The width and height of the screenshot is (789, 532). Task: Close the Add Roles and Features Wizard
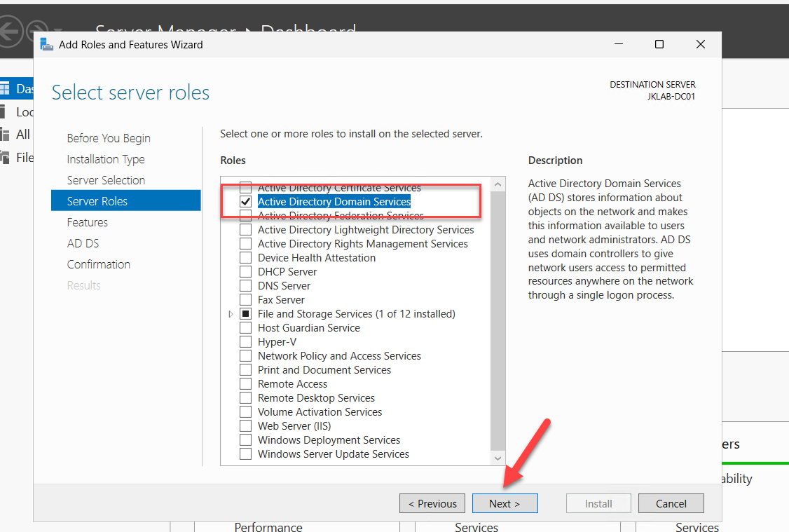(701, 44)
